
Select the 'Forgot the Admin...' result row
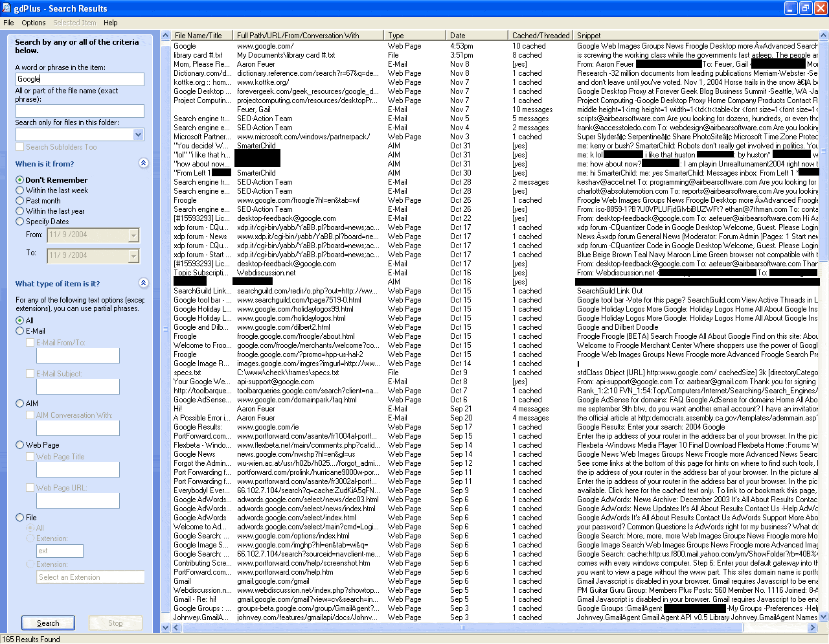click(x=495, y=463)
